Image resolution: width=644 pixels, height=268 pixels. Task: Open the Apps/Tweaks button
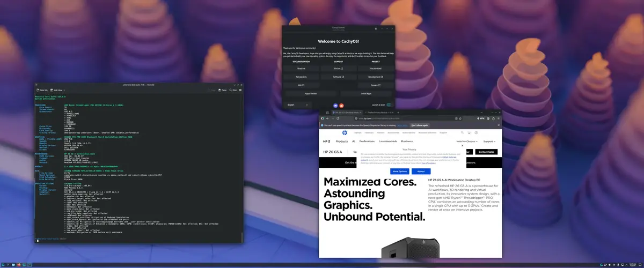(x=311, y=93)
